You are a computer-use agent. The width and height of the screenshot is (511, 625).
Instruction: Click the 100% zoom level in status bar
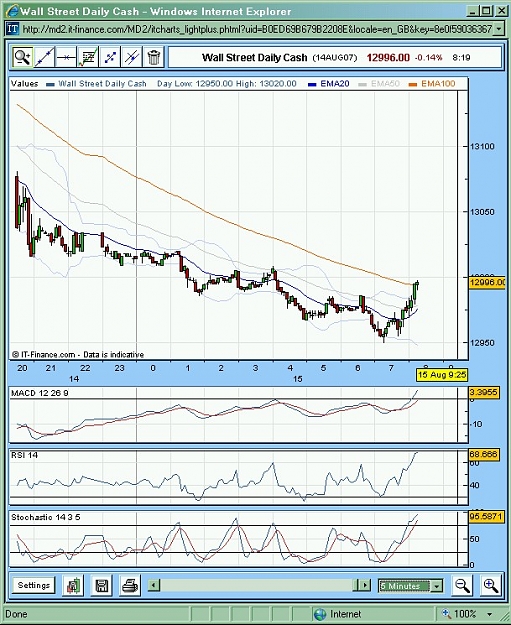coord(465,614)
